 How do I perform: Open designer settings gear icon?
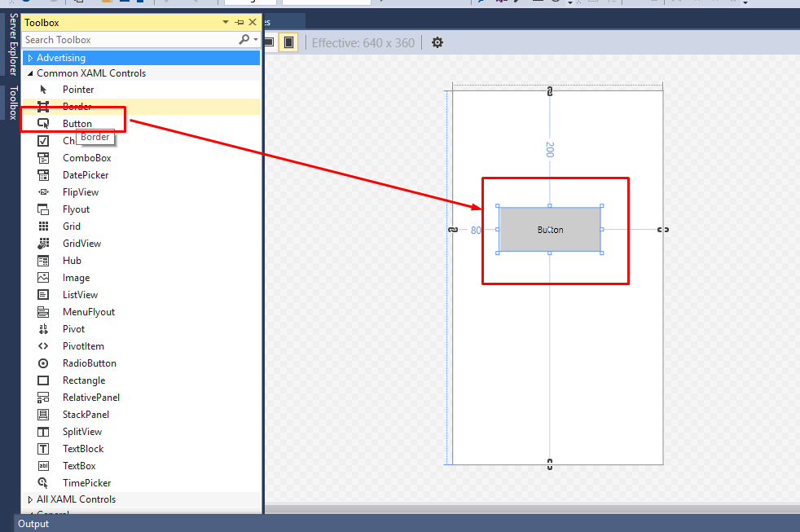click(437, 42)
